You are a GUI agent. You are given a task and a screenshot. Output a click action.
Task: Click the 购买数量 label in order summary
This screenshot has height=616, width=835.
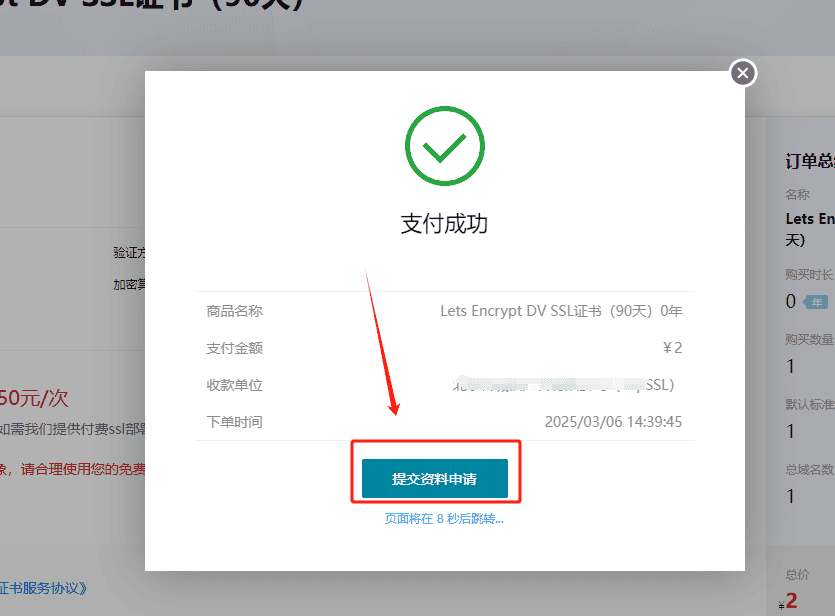809,339
